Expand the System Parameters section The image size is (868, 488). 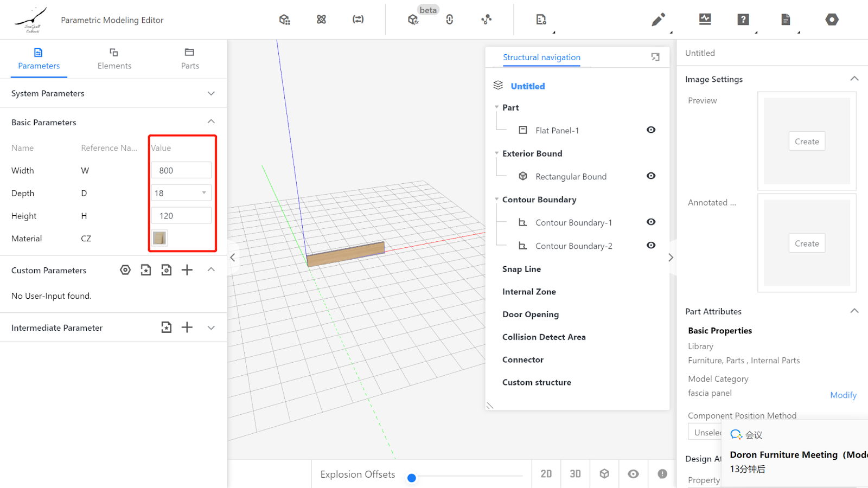tap(211, 93)
